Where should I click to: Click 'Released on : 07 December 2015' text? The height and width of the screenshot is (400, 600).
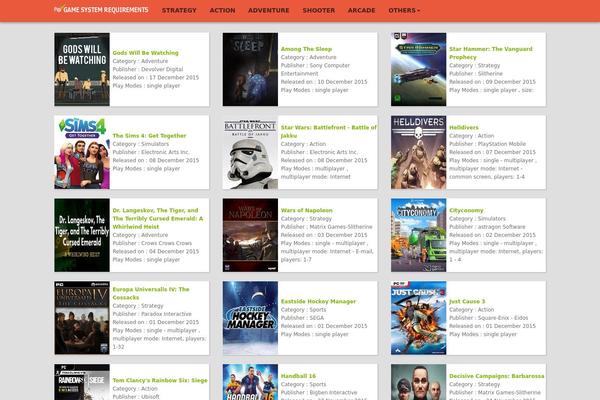pyautogui.click(x=492, y=152)
